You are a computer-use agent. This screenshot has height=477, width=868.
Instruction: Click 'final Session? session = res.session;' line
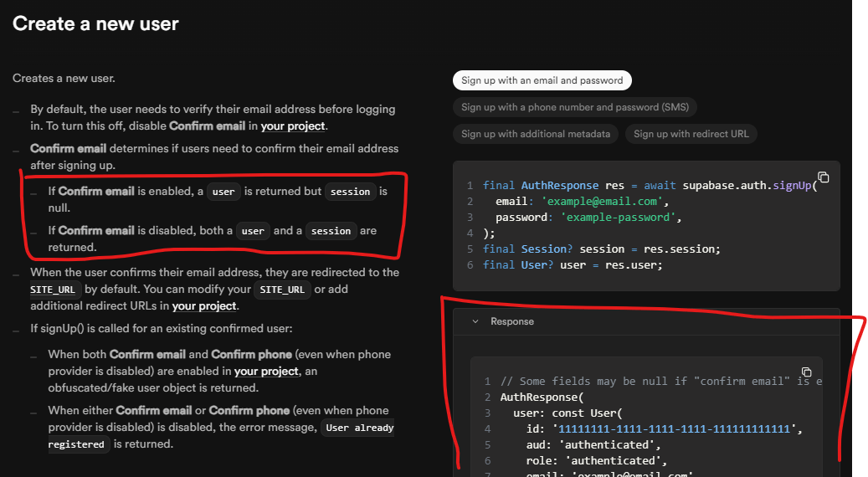coord(602,249)
